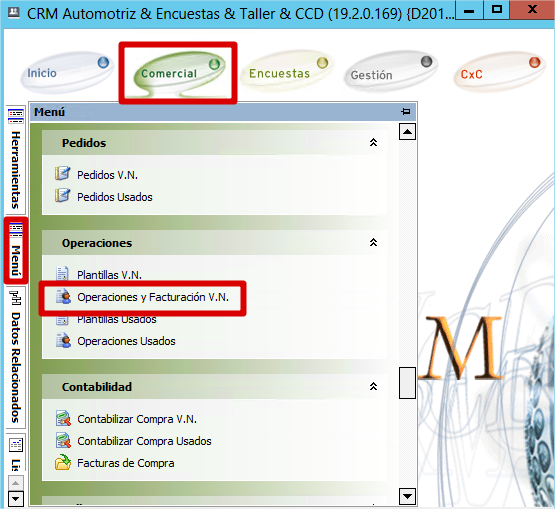
Task: Click the Contabilizar Compra V.N. icon
Action: [x=63, y=418]
